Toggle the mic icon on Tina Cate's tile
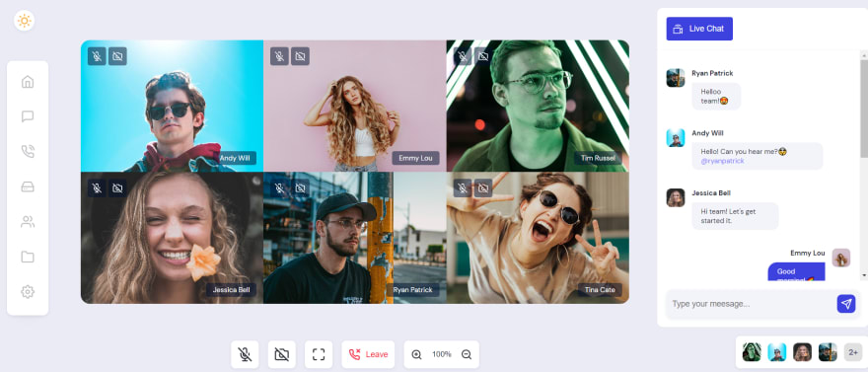This screenshot has width=868, height=372. (463, 188)
